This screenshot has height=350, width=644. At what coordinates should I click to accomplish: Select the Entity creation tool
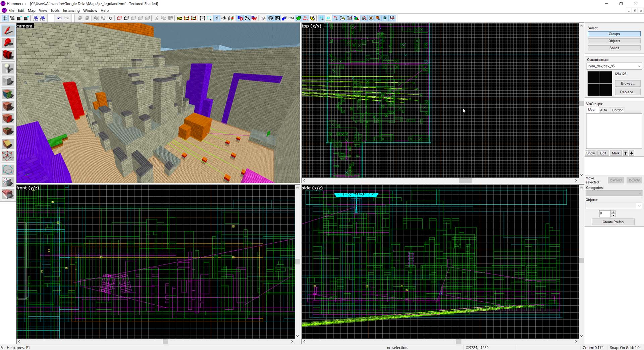8,68
